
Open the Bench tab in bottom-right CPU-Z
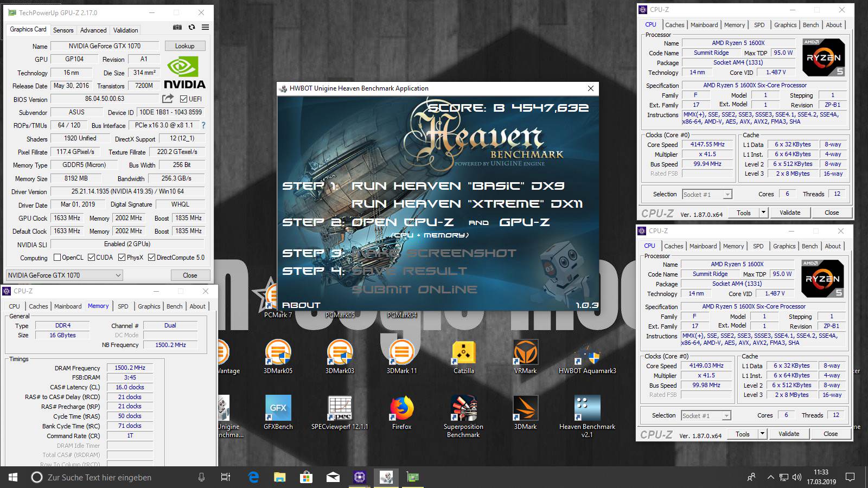pyautogui.click(x=810, y=246)
